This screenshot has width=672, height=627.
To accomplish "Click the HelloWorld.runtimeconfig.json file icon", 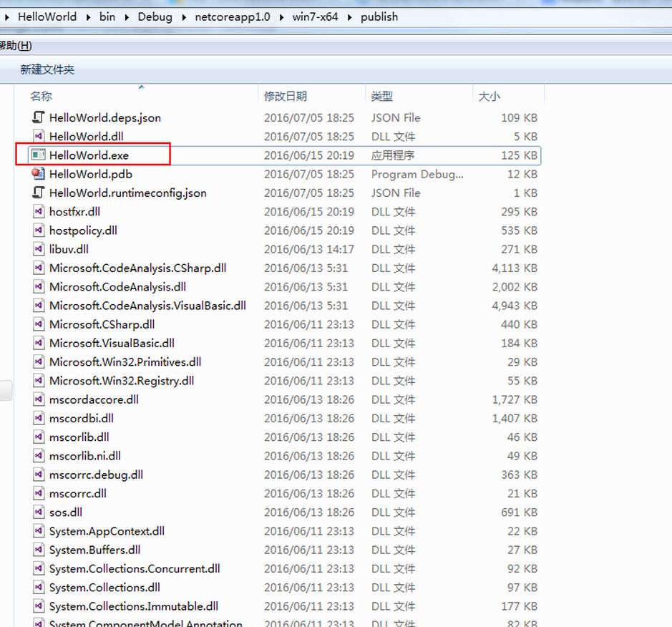I will [x=39, y=193].
